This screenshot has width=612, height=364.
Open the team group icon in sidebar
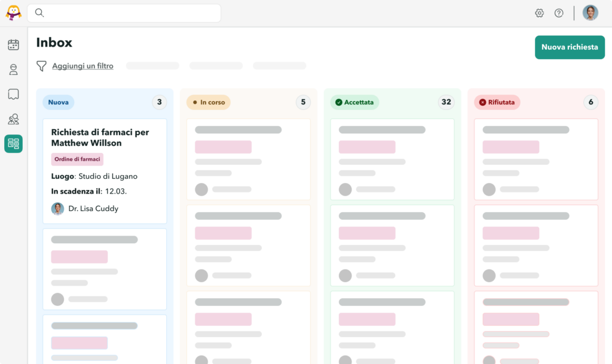point(13,119)
